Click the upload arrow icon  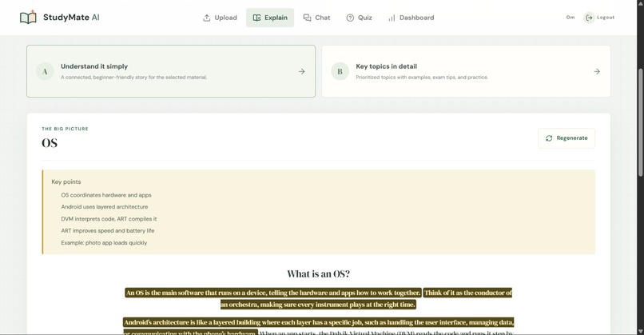207,18
